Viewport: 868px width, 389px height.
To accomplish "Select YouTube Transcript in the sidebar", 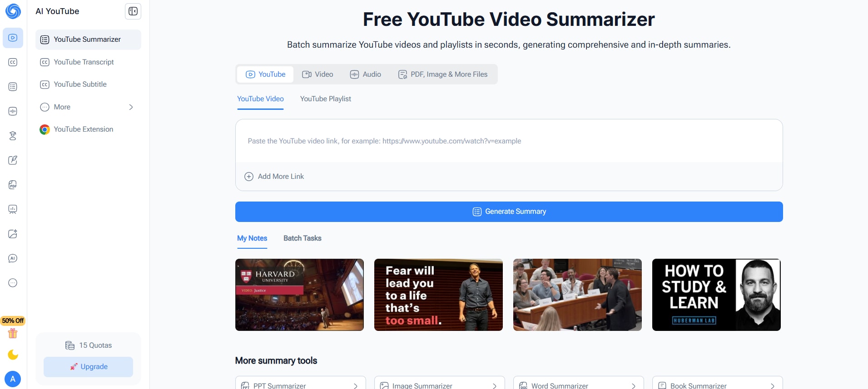I will (x=88, y=62).
